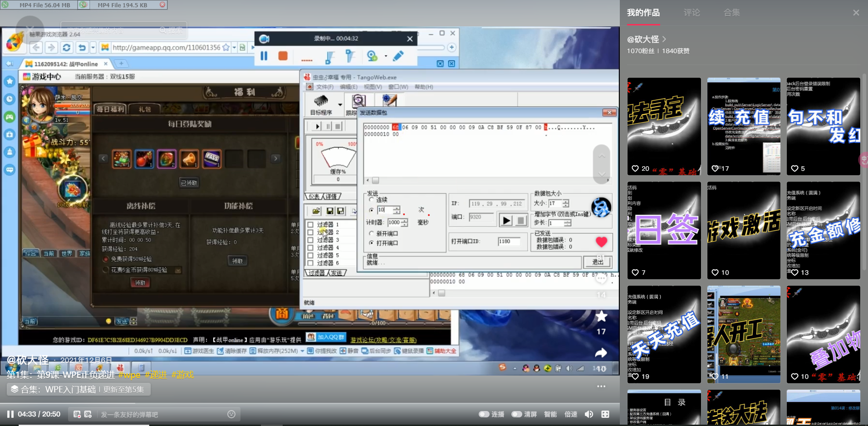The height and width of the screenshot is (426, 868).
Task: Open the 倍速 playback speed menu
Action: [571, 414]
